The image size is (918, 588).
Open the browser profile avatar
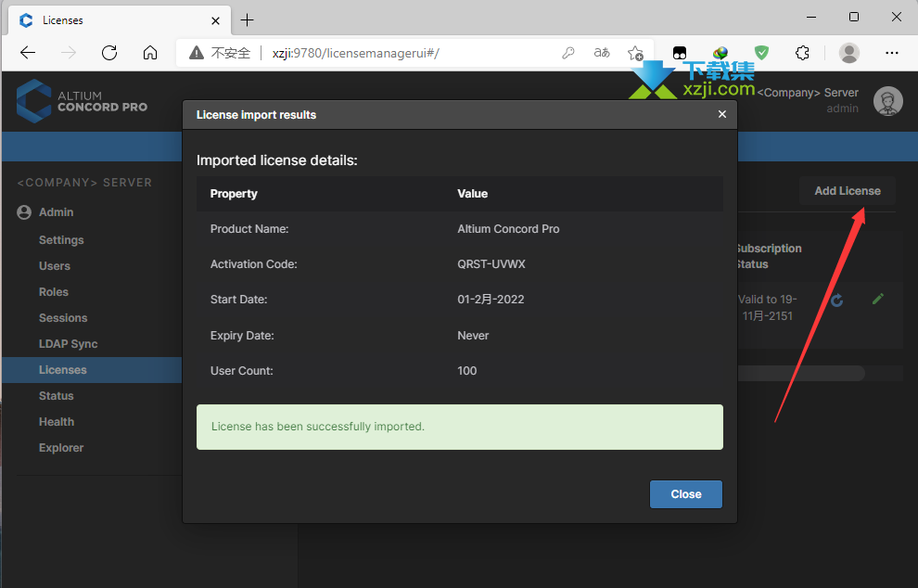click(x=848, y=53)
